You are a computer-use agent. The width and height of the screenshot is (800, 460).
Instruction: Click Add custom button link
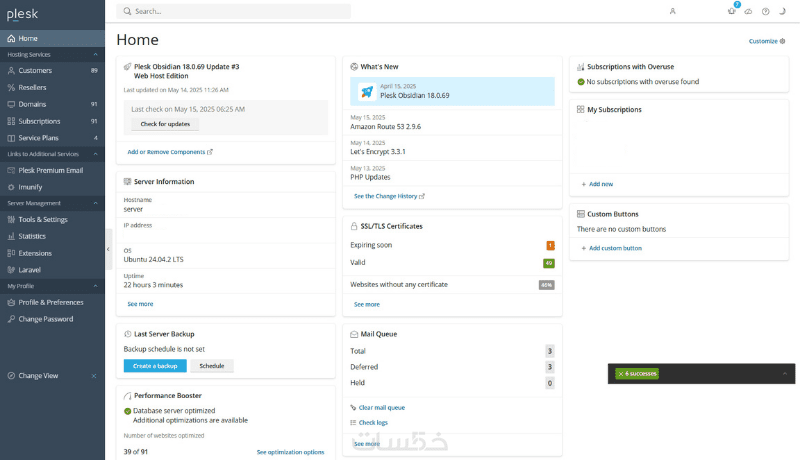[x=612, y=248]
